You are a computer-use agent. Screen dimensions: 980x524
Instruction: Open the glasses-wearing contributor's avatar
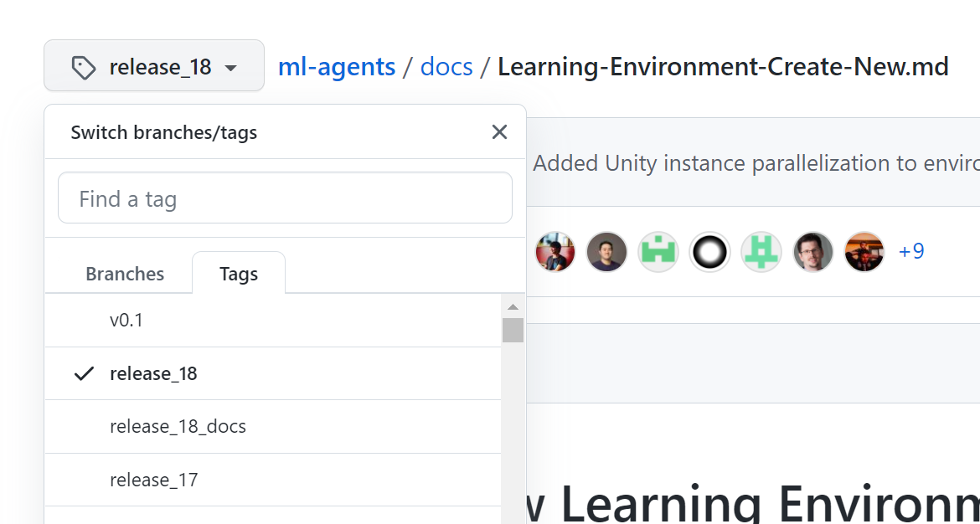pos(812,251)
